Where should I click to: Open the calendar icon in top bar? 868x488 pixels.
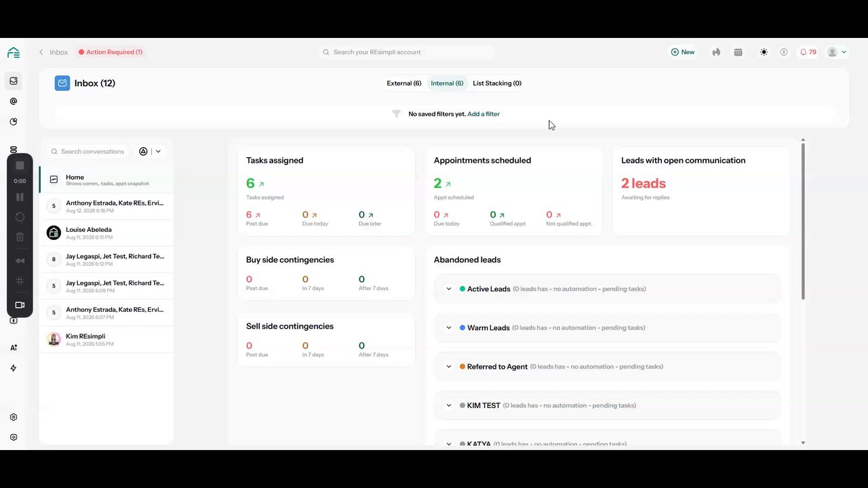pos(738,52)
